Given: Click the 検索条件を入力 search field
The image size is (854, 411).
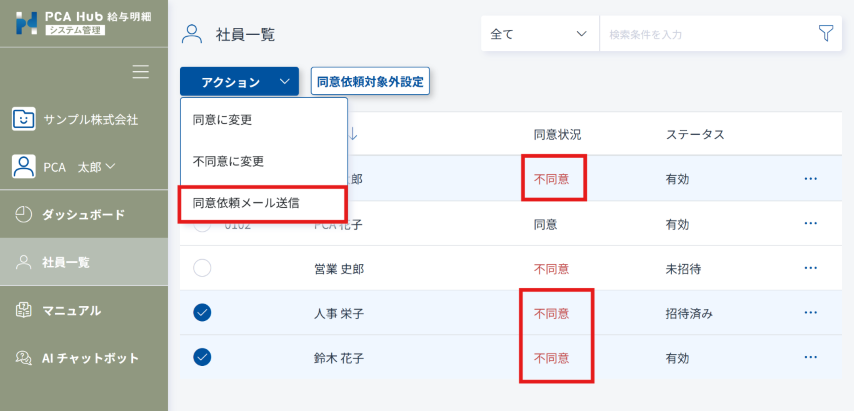Looking at the screenshot, I should coord(705,34).
